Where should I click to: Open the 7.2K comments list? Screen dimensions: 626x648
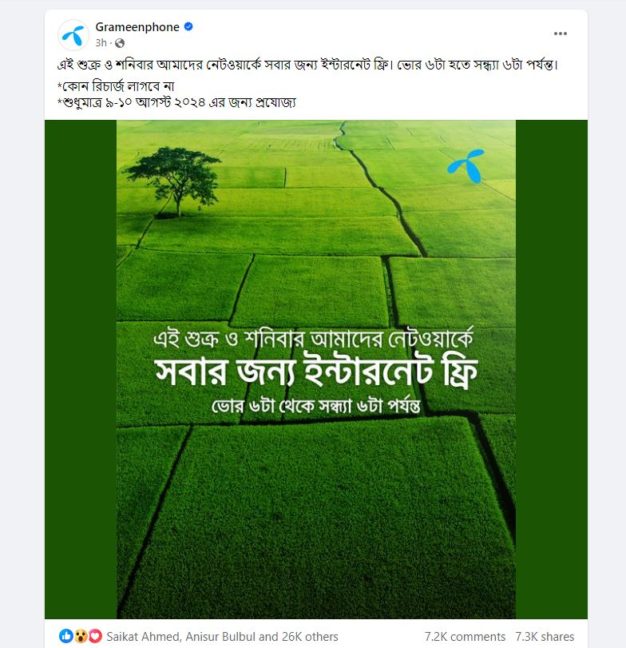coord(465,636)
